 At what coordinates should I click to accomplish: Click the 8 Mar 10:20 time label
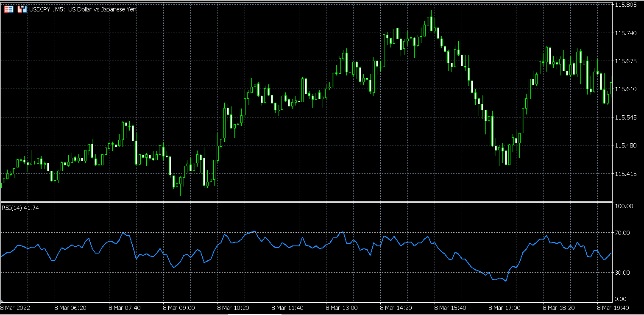point(233,307)
